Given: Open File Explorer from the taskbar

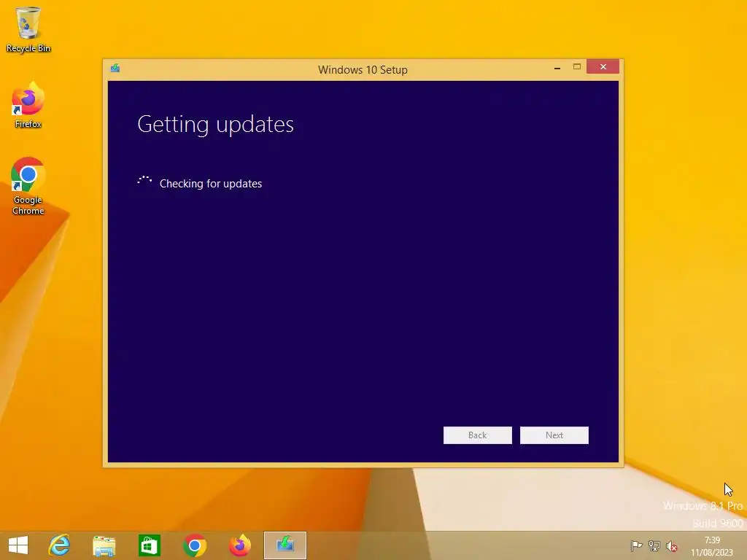Looking at the screenshot, I should pyautogui.click(x=104, y=545).
